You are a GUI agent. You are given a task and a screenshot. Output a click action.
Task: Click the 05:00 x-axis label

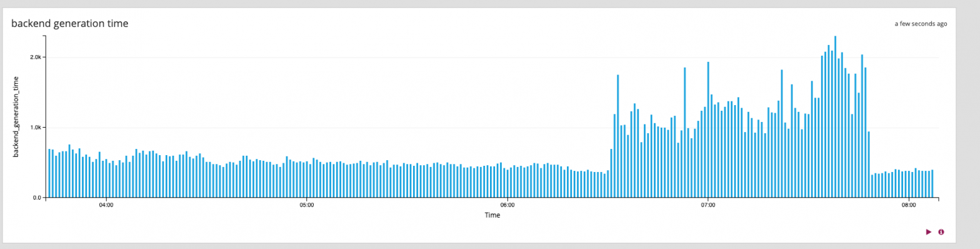tap(306, 205)
